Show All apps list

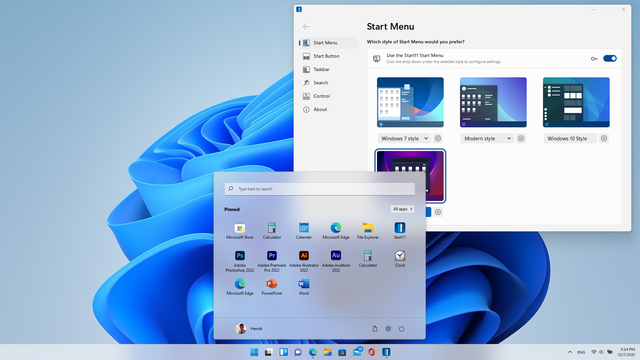(x=402, y=209)
